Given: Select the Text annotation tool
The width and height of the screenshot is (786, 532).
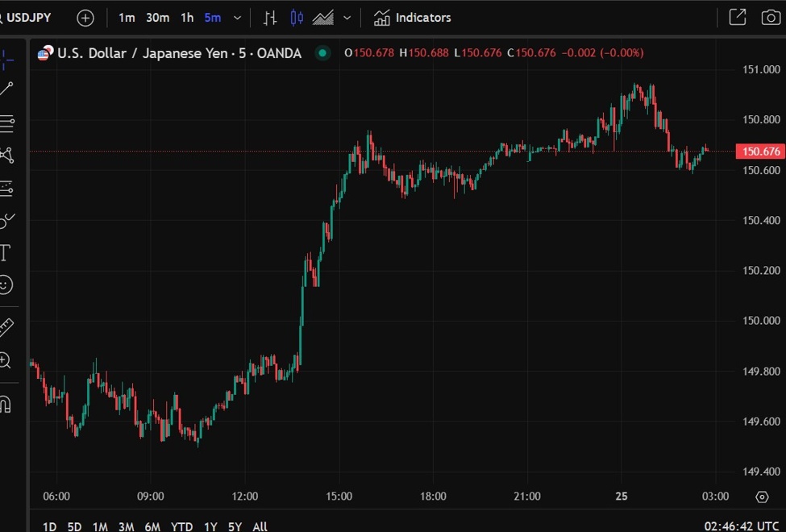Looking at the screenshot, I should click(x=5, y=253).
